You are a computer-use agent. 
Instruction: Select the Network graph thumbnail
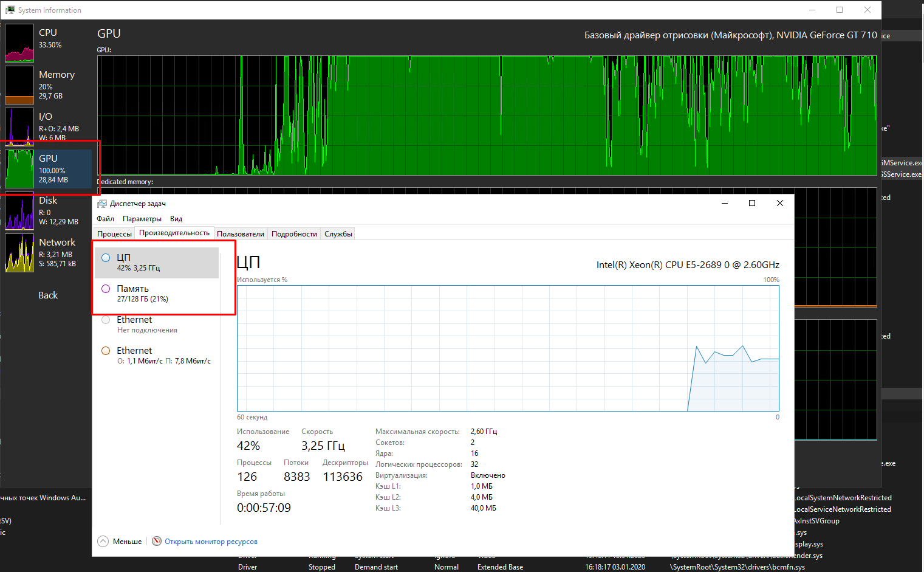[x=19, y=253]
